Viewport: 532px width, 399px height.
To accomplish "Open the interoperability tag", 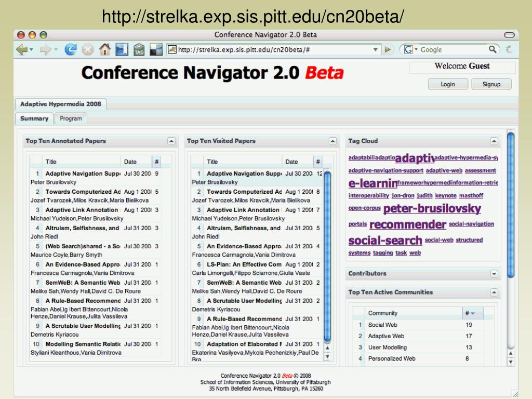I will click(x=368, y=195).
